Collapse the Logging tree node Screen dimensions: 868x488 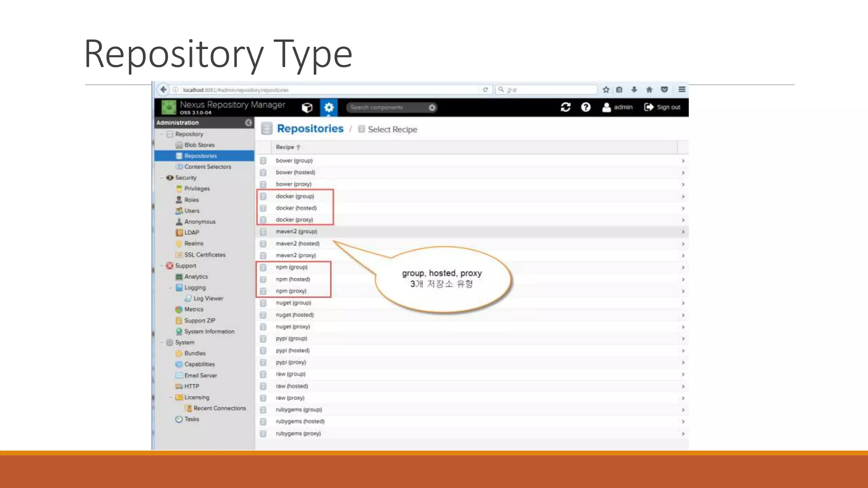[x=171, y=288]
